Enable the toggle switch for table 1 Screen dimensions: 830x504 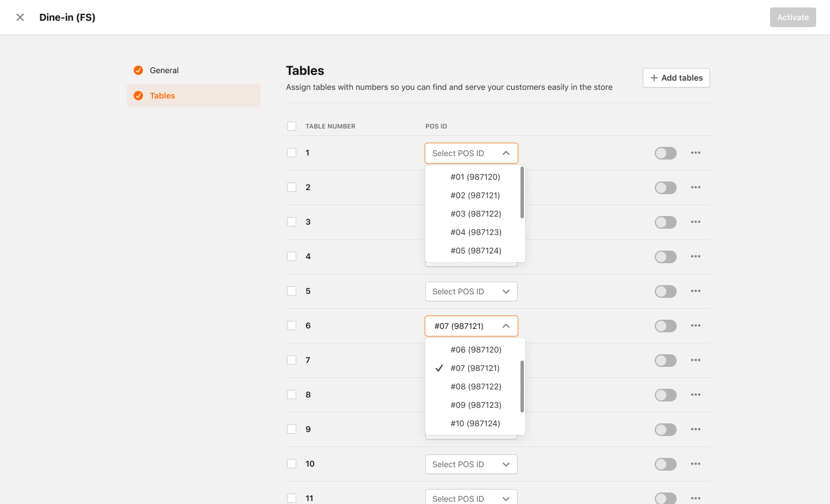point(666,153)
